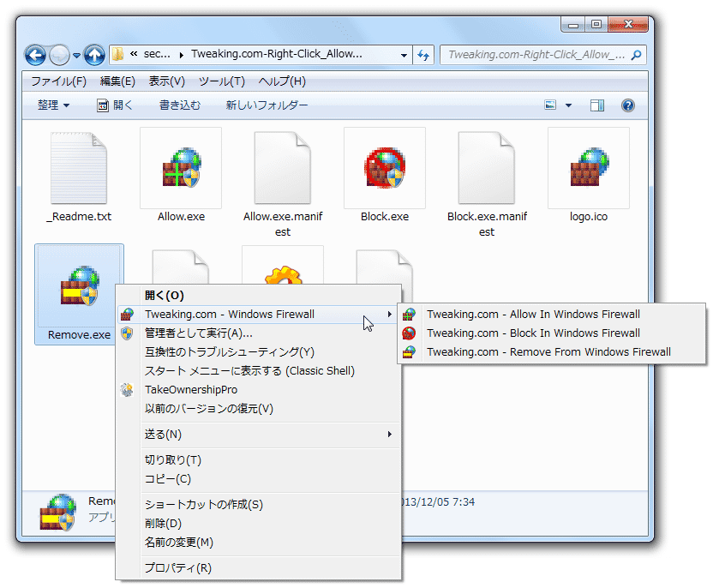Click the Allow.exe file name label
Viewport: 713px width, 588px height.
181,217
